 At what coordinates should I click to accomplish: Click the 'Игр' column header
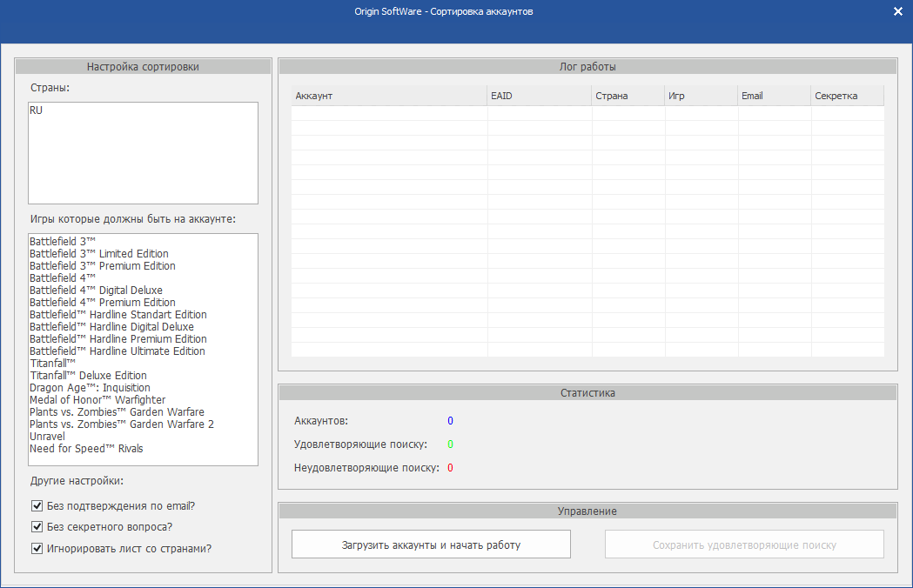click(701, 96)
